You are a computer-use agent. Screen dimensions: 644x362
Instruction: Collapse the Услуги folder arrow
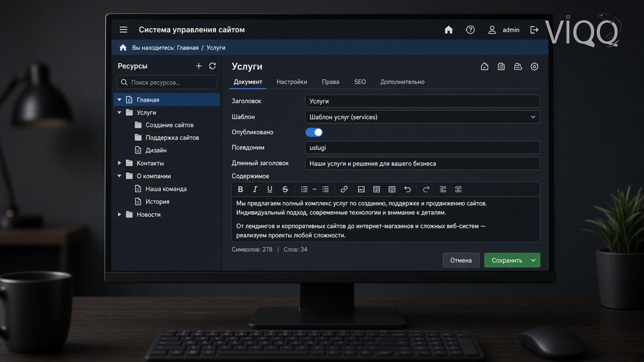[119, 113]
